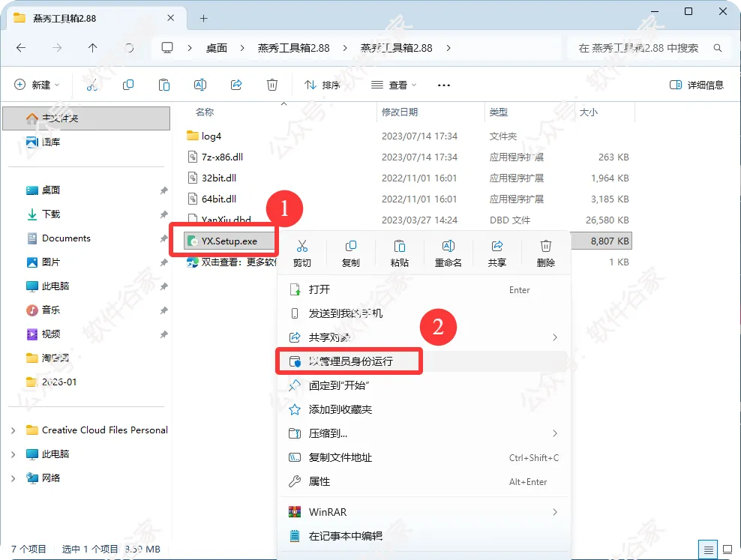Select 在记事本中编辑 menu entry
This screenshot has height=560, width=741.
424,536
